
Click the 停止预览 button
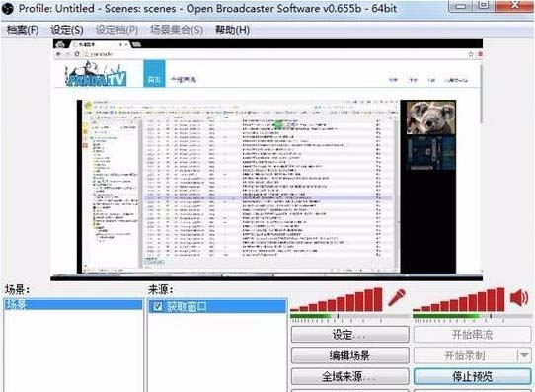click(472, 376)
